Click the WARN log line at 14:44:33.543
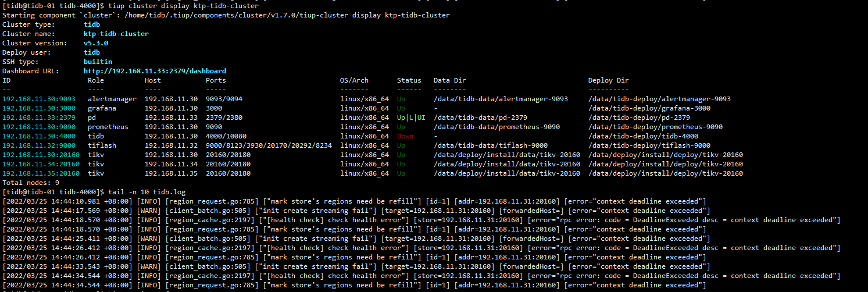Screen dimensions: 868x292 click(355, 266)
